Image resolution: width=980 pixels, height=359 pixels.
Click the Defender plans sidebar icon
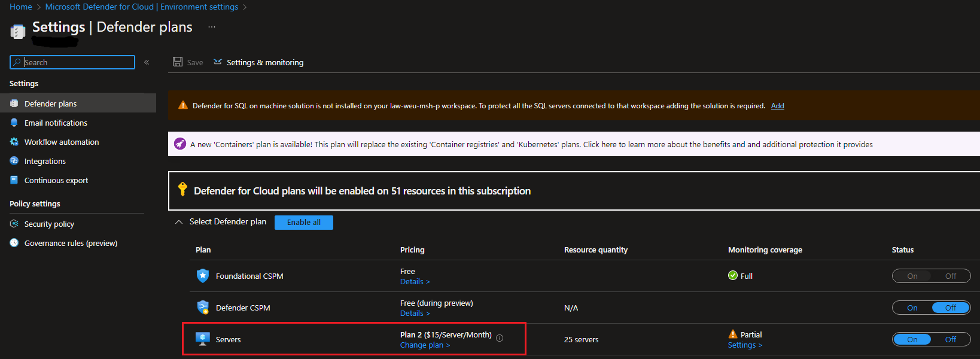click(14, 104)
